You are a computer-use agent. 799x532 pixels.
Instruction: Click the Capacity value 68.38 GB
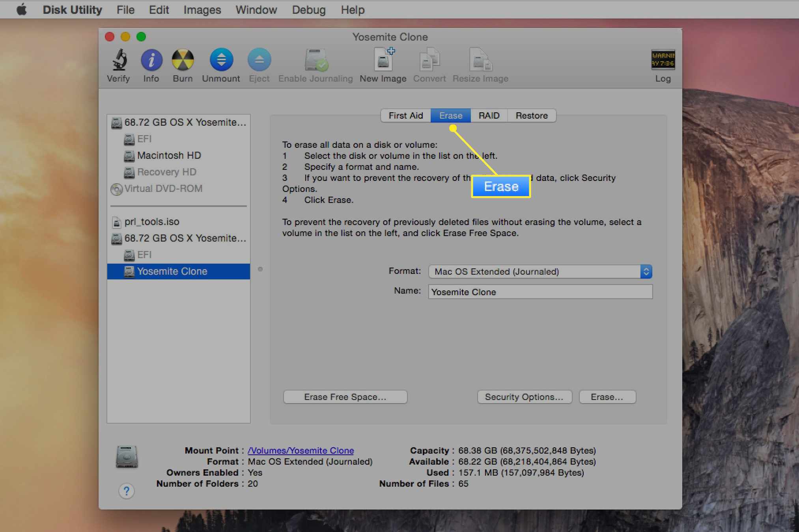527,450
